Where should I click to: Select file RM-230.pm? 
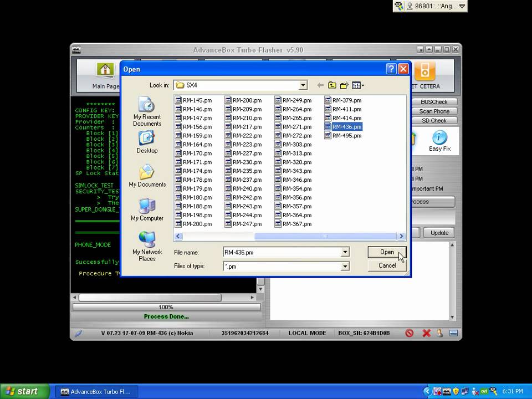point(243,162)
